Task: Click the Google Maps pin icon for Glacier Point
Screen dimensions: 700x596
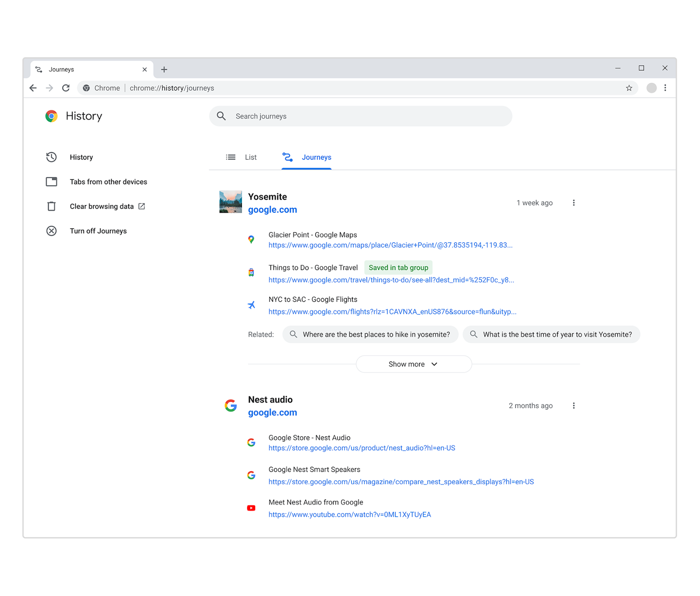Action: pos(251,239)
